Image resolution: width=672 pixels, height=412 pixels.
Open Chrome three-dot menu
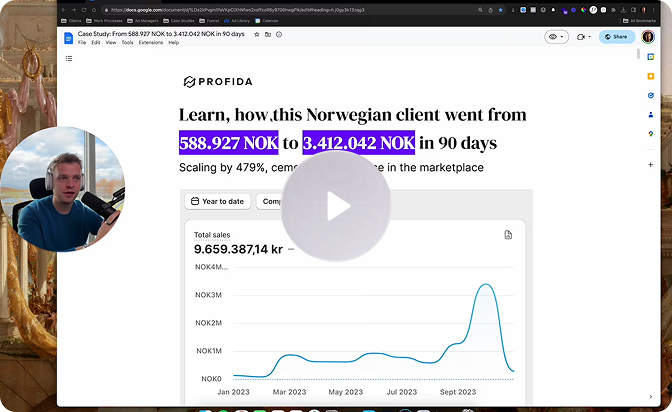coord(654,10)
